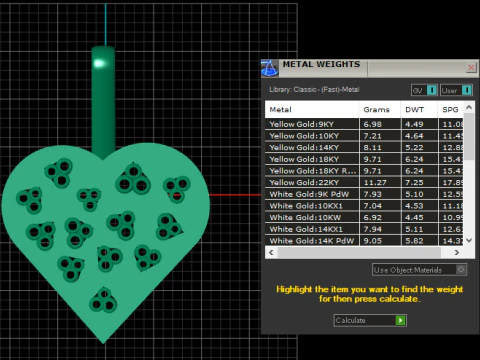
Task: Select the White Gold:9K PdW row
Action: (x=364, y=194)
